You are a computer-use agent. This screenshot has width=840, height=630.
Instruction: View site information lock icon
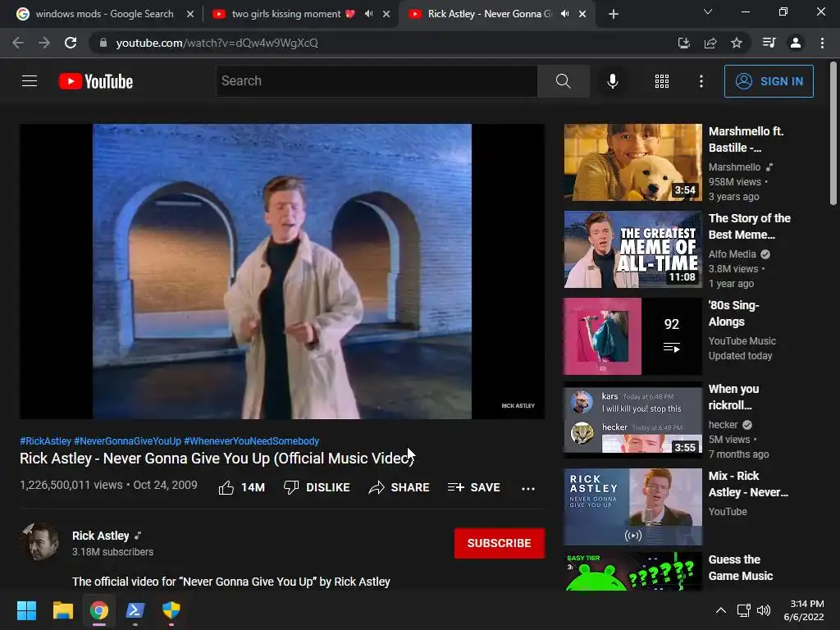pyautogui.click(x=103, y=43)
